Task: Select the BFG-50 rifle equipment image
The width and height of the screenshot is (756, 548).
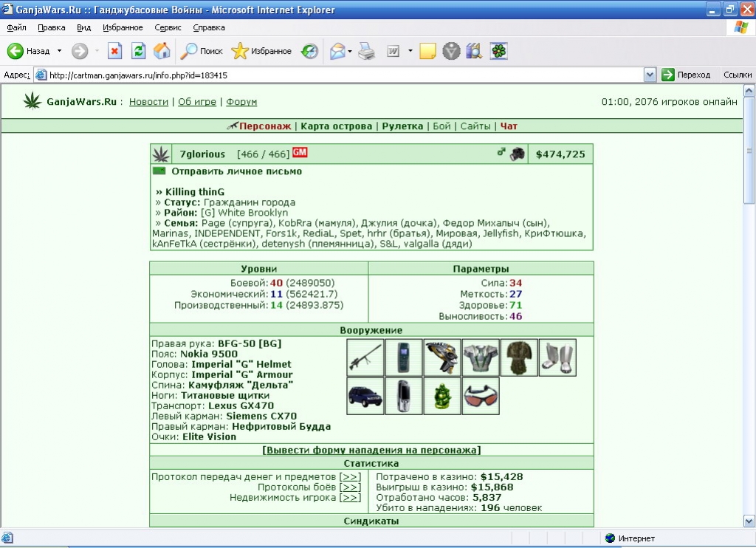Action: pyautogui.click(x=365, y=357)
